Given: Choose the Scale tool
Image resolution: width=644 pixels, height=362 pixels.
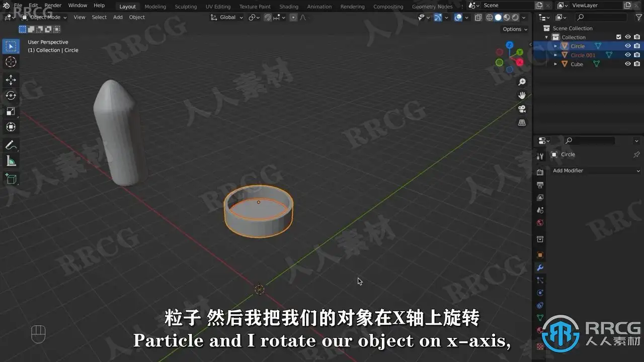Looking at the screenshot, I should point(11,111).
